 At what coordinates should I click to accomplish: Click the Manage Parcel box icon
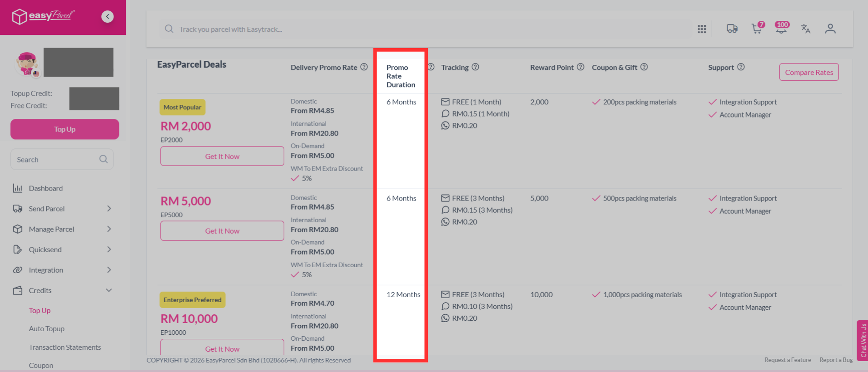(18, 229)
